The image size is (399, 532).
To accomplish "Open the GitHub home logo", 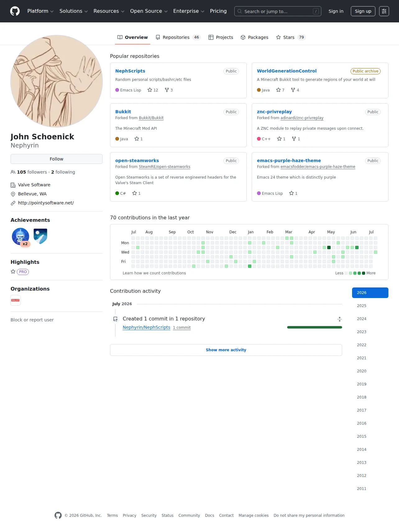I will coord(15,11).
